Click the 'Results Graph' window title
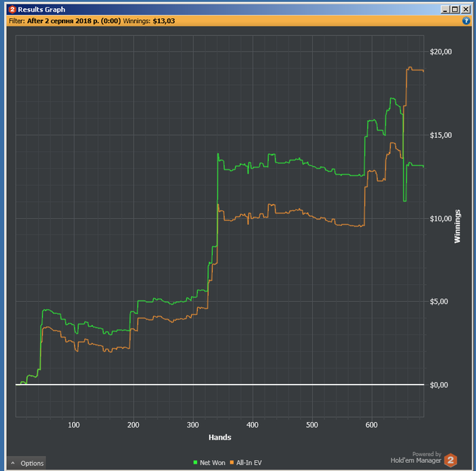Image resolution: width=476 pixels, height=471 pixels. click(41, 10)
